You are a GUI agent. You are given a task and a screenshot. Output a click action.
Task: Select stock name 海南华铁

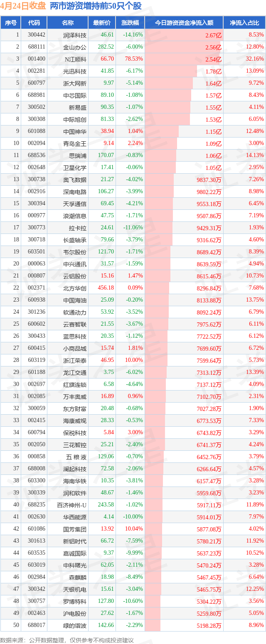(x=75, y=481)
